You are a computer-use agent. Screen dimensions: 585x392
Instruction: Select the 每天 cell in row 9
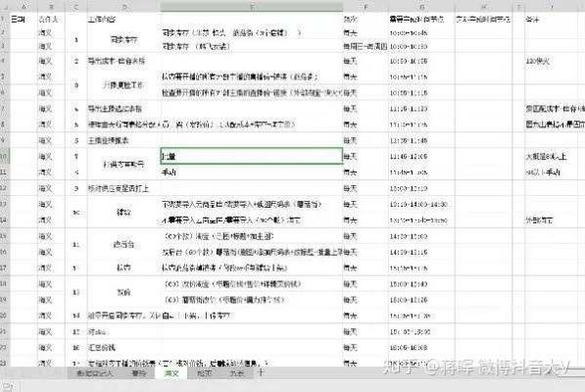366,140
